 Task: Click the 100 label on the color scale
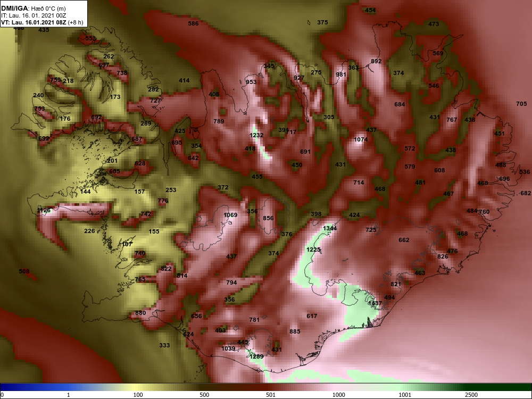[138, 395]
